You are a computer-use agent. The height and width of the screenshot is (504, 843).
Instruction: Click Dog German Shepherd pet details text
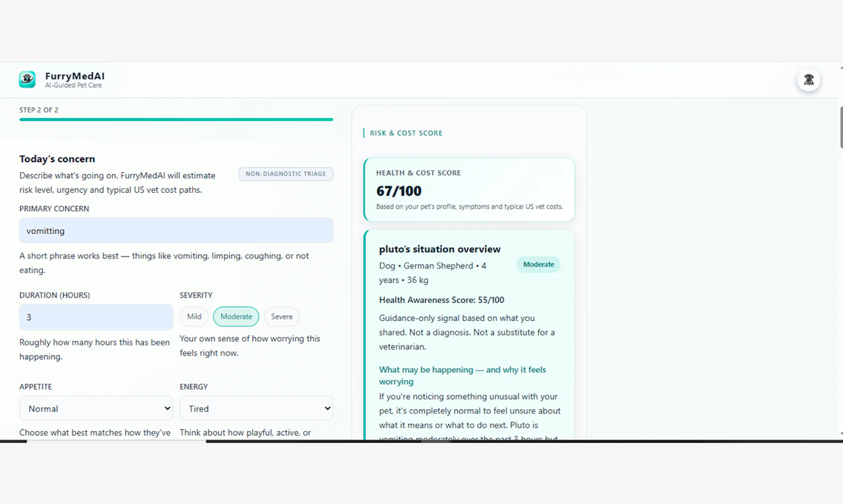[x=433, y=273]
